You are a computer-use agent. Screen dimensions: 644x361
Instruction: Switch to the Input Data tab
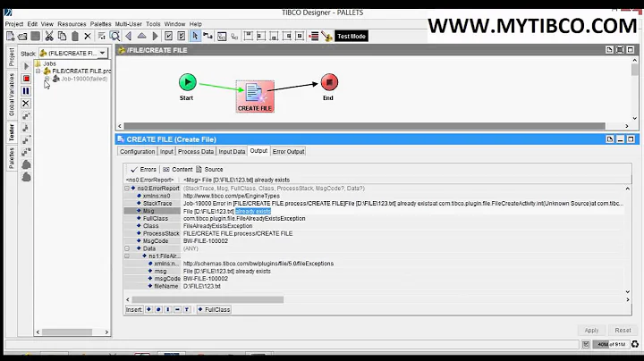[x=232, y=151]
